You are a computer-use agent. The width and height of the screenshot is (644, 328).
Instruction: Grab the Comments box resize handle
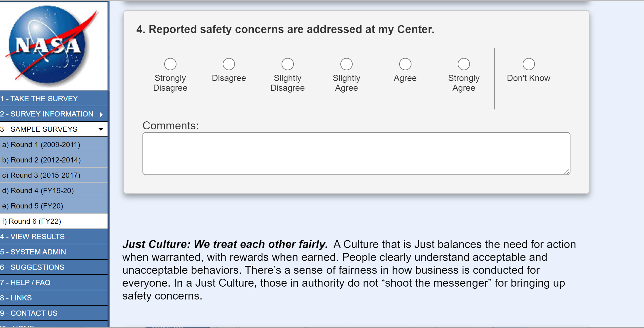[567, 172]
